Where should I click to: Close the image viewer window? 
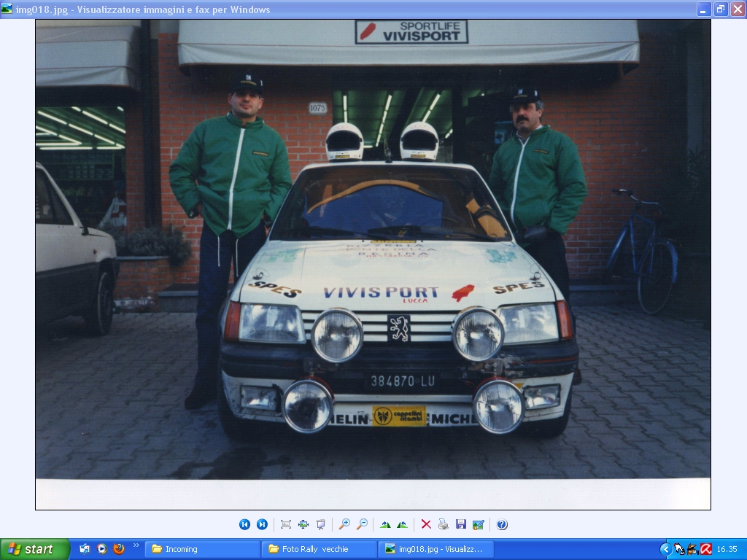point(738,9)
